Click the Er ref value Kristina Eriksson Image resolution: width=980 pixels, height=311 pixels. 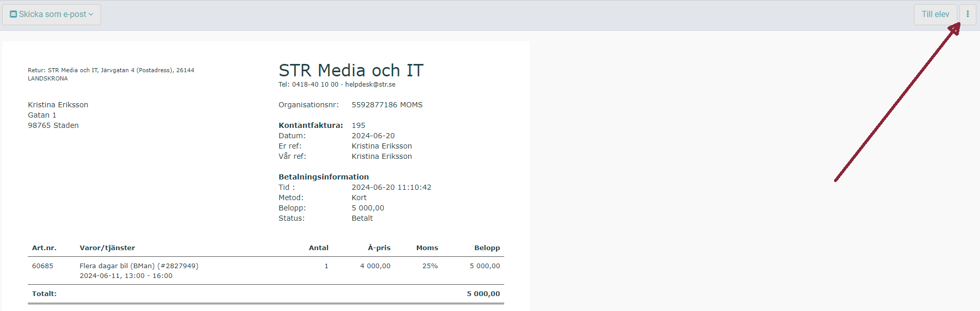point(382,146)
